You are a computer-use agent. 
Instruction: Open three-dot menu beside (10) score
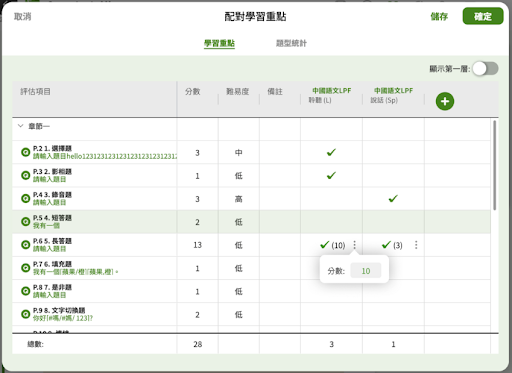[x=355, y=245]
